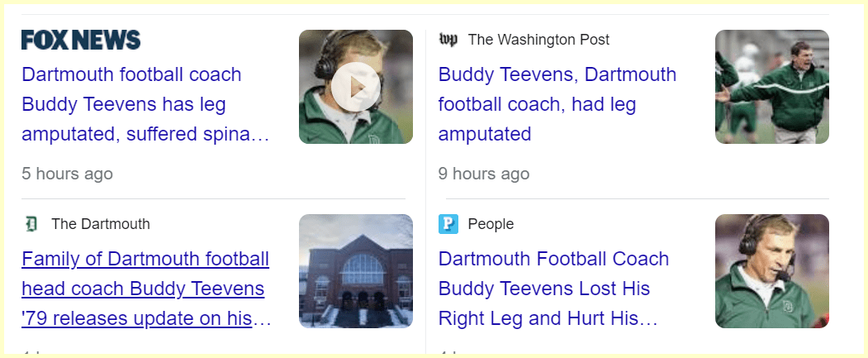Click the People magazine blue P icon
Viewport: 868px width, 358px height.
[448, 224]
